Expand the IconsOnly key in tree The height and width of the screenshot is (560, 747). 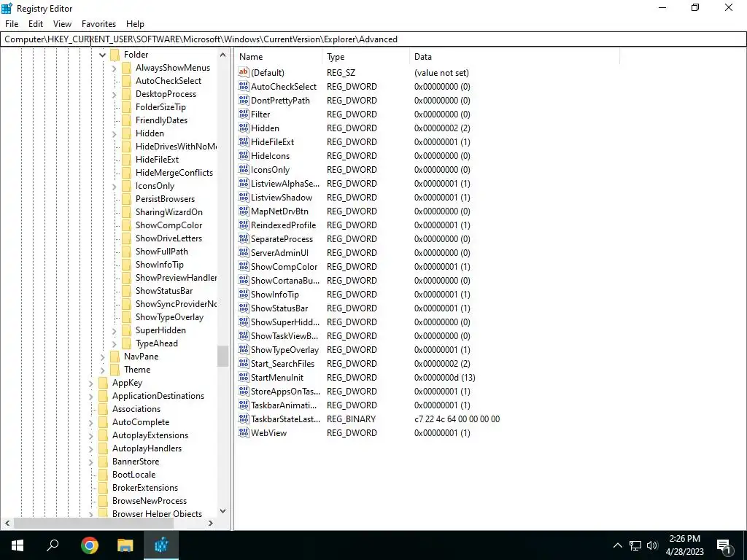tap(115, 186)
